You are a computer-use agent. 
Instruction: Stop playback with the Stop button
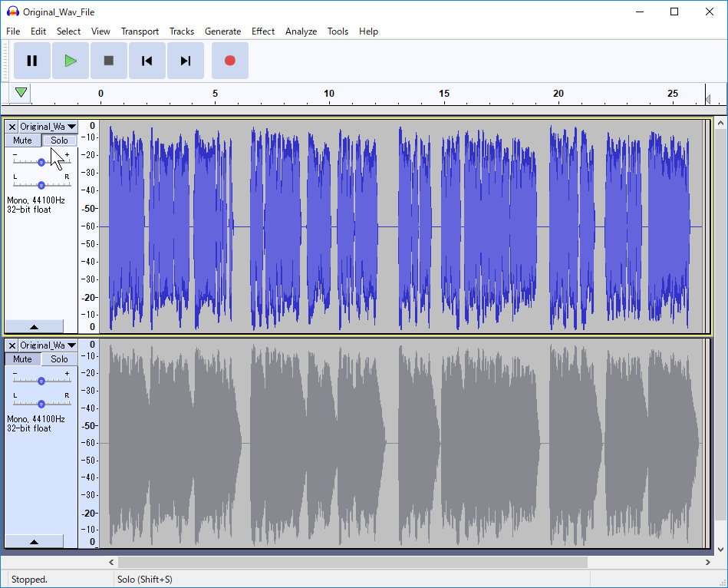pos(109,61)
